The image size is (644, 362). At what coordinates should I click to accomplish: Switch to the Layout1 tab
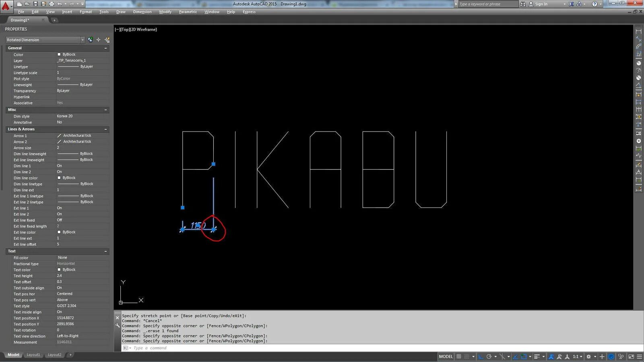pyautogui.click(x=33, y=355)
